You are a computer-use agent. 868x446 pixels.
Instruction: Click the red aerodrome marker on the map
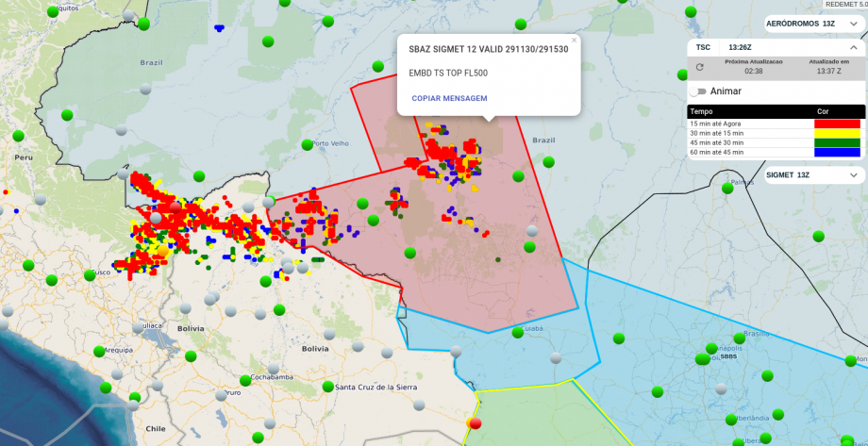(x=475, y=422)
